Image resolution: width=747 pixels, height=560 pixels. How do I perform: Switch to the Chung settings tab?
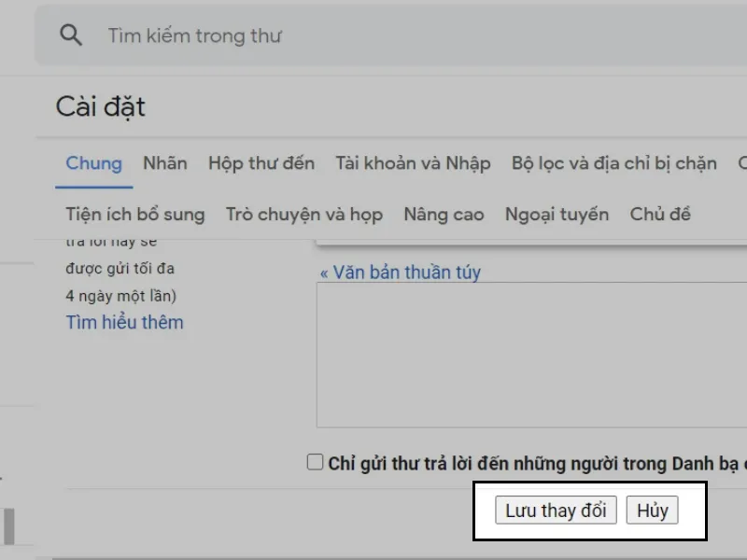[93, 162]
